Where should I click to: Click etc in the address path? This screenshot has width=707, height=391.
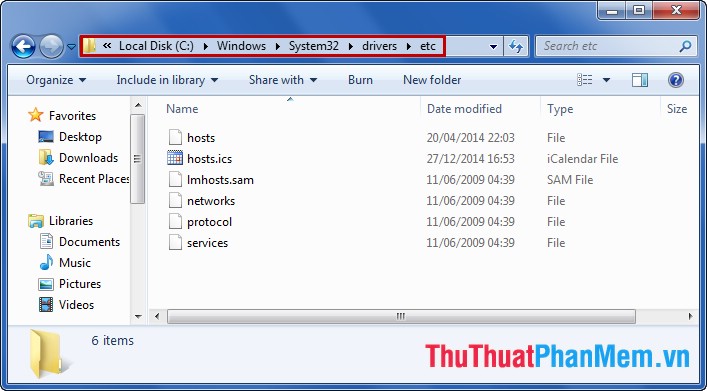click(428, 46)
